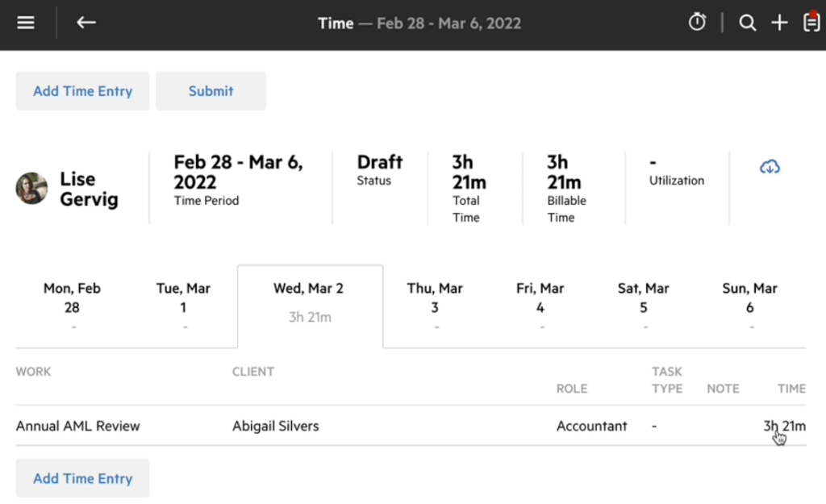Open the Thu, Mar 3 tab
Screen dimensions: 826x504
(435, 306)
